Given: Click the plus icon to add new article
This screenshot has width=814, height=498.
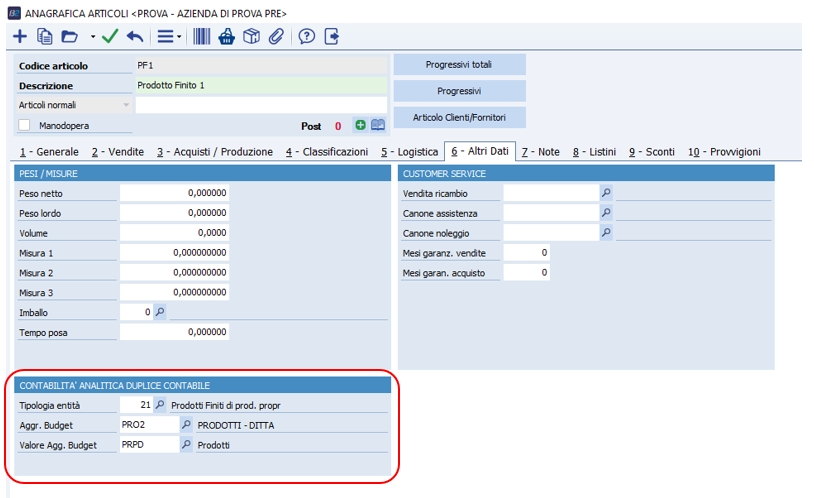Looking at the screenshot, I should pos(20,36).
